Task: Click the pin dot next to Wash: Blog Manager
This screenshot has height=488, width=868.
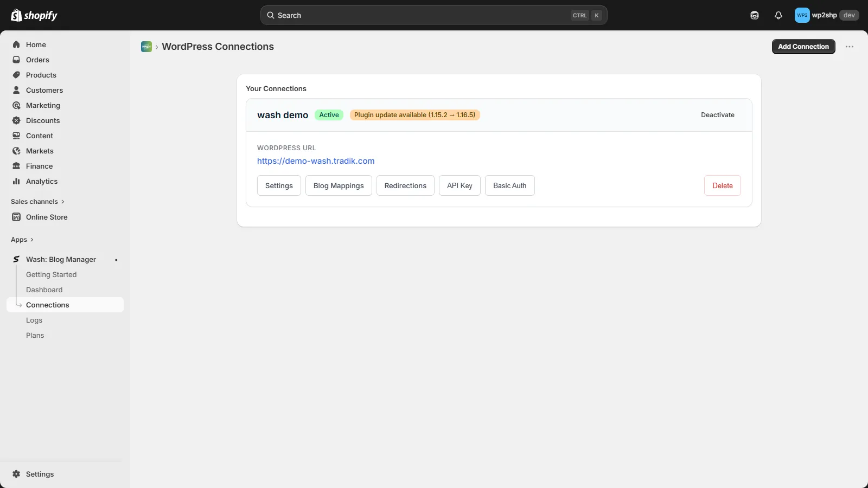Action: click(x=116, y=260)
